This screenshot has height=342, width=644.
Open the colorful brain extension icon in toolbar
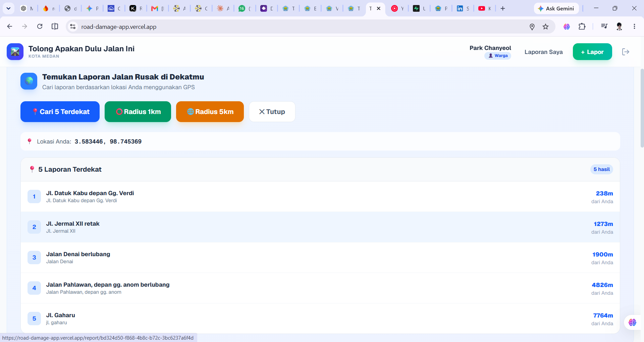tap(567, 26)
